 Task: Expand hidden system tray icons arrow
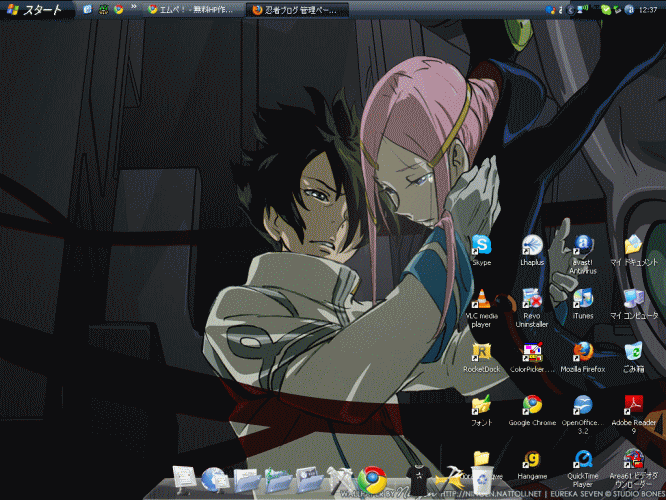[570, 10]
